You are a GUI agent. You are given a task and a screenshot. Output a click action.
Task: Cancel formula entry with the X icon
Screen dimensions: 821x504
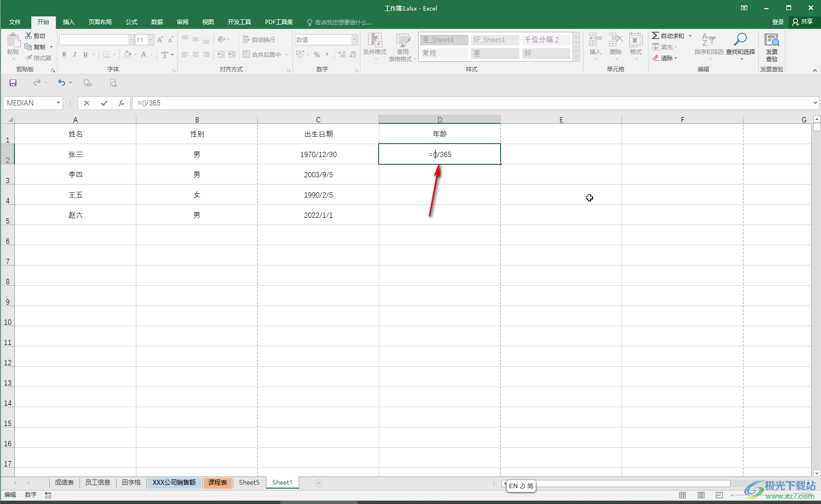pos(87,103)
